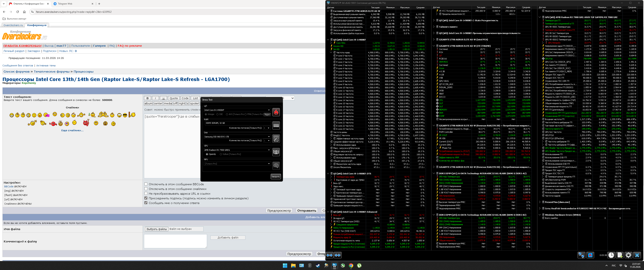Screen dimensions: 644x270
Task: Click the Disk stress test drive icon
Action: coord(276,139)
